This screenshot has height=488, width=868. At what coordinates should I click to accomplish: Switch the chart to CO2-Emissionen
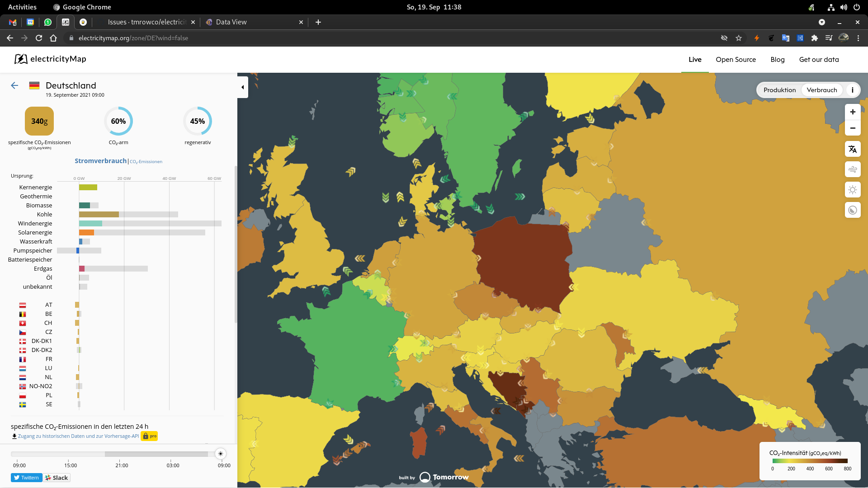[x=146, y=161]
